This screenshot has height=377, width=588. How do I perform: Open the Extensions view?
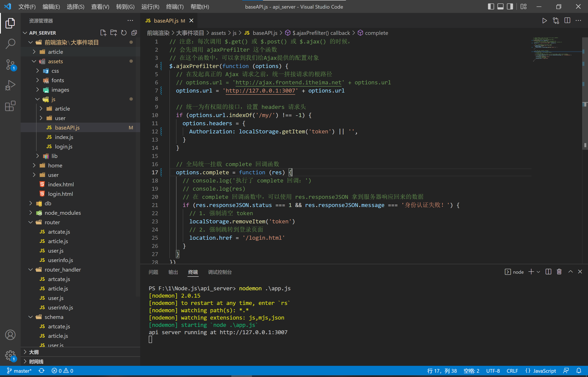pos(10,106)
